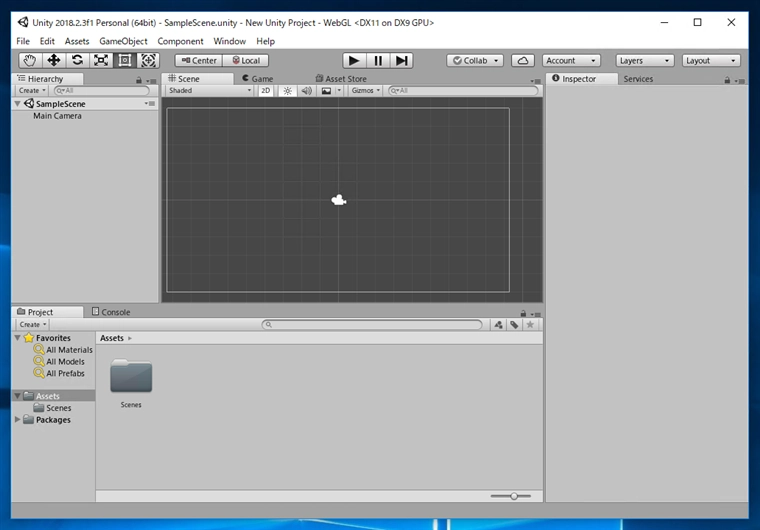The width and height of the screenshot is (760, 530).
Task: Select the Scenes folder thumbnail
Action: (x=131, y=376)
